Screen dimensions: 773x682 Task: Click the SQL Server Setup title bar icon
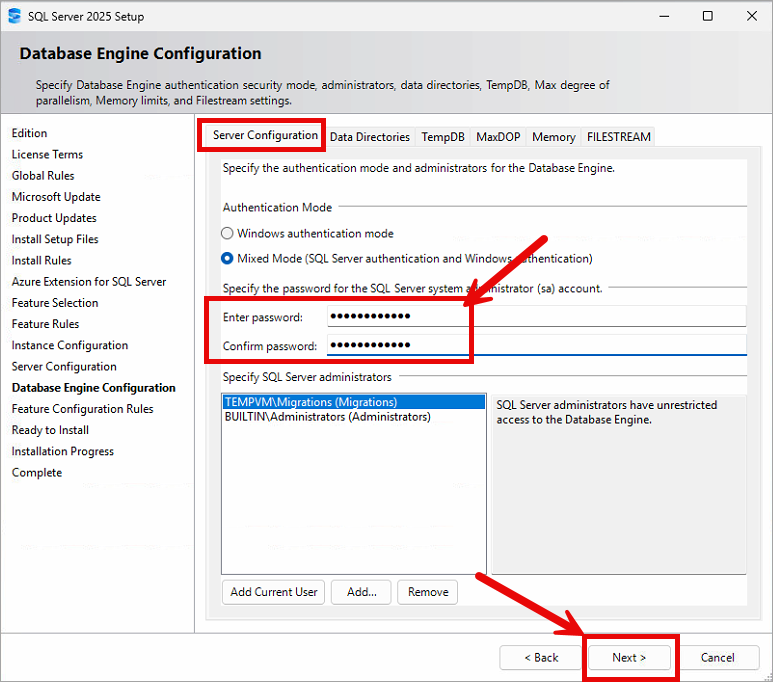(14, 16)
